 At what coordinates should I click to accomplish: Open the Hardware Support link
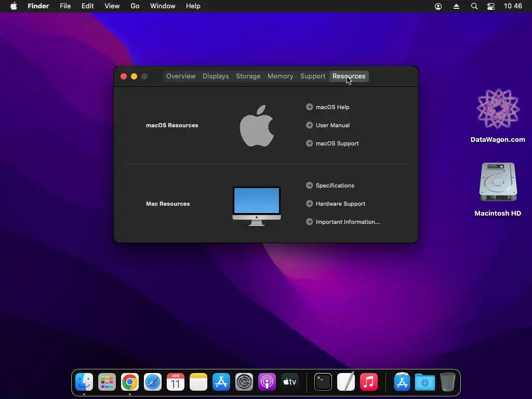(341, 204)
